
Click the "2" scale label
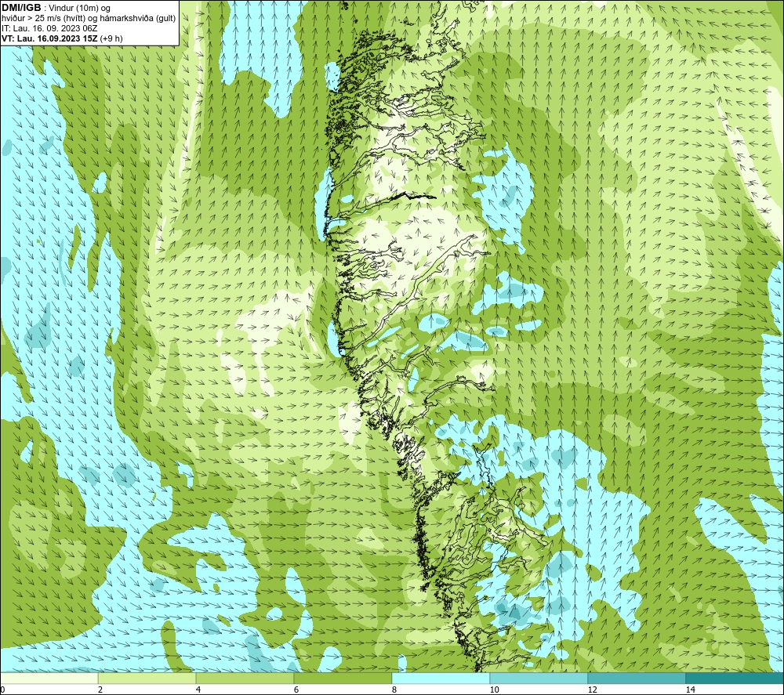point(100,690)
